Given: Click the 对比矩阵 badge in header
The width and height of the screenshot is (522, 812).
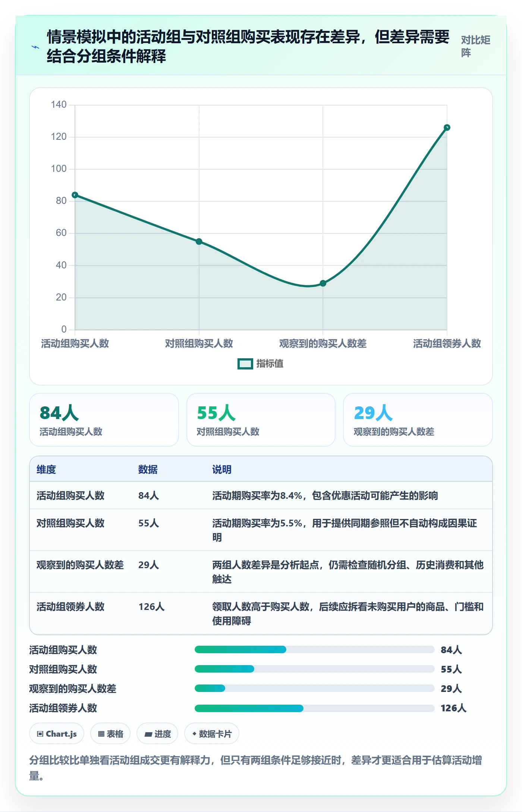Looking at the screenshot, I should pos(475,46).
